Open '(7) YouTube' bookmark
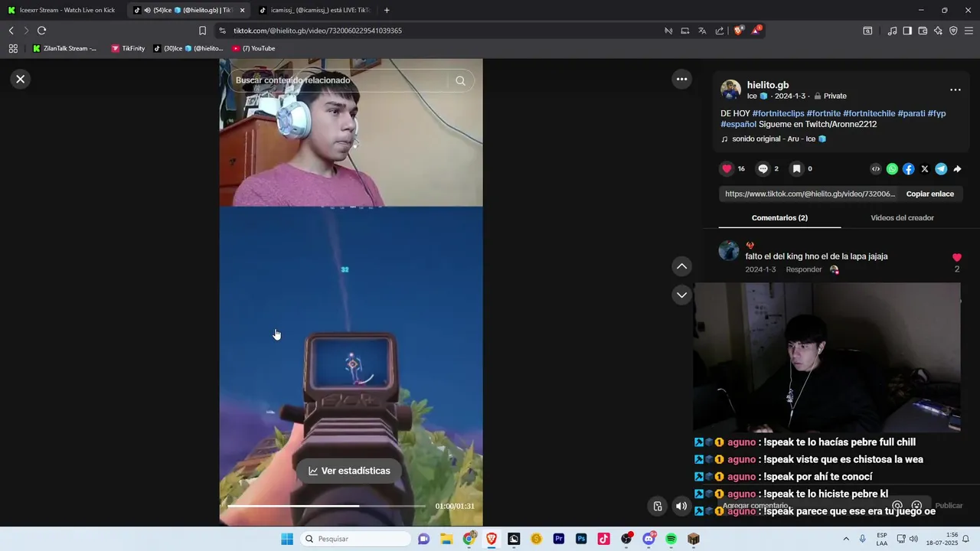Viewport: 980px width, 551px height. (253, 48)
